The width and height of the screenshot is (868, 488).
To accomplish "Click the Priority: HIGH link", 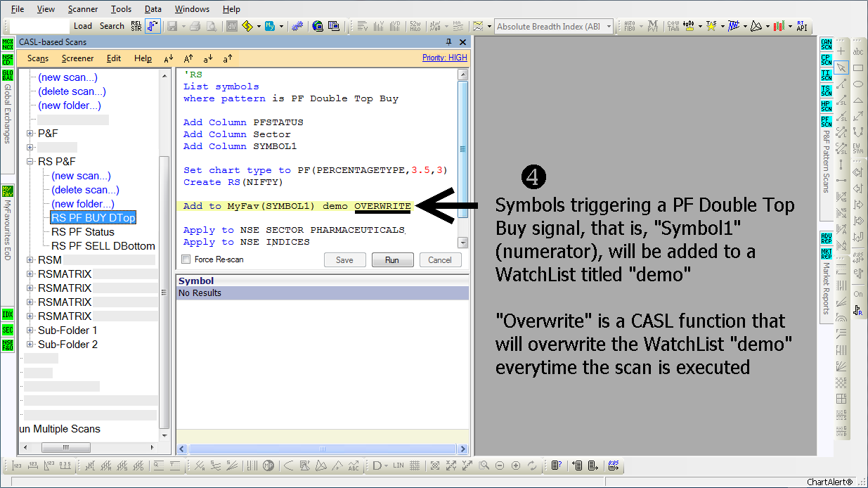I will (x=444, y=58).
